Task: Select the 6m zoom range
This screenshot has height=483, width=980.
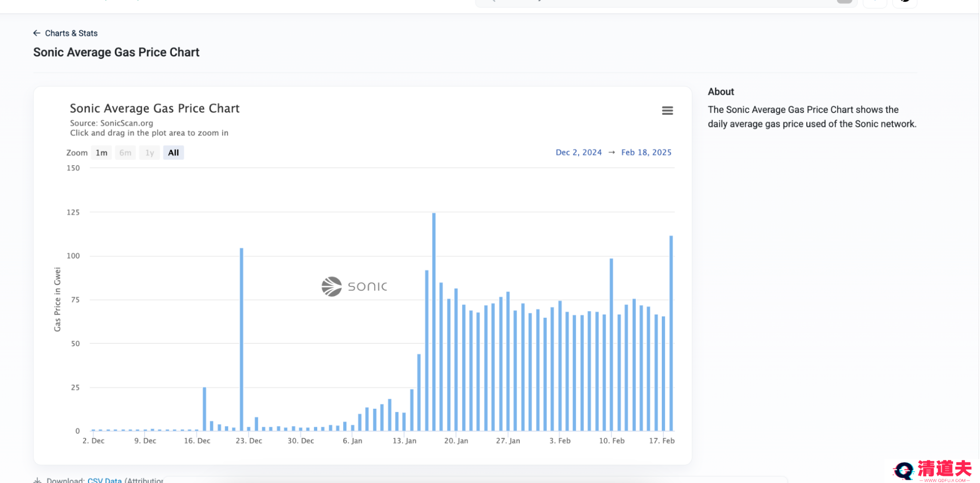Action: click(x=125, y=153)
